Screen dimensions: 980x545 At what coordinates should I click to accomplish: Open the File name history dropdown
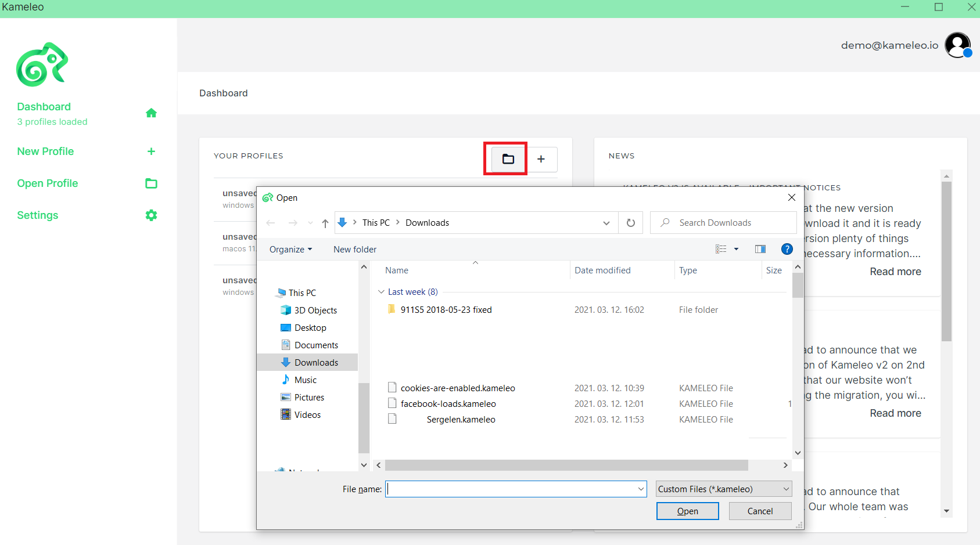pyautogui.click(x=641, y=489)
